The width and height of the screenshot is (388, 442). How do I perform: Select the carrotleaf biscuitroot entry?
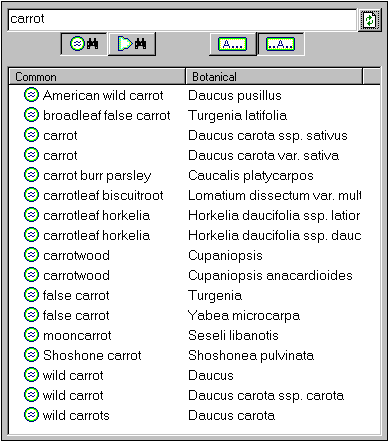192,195
